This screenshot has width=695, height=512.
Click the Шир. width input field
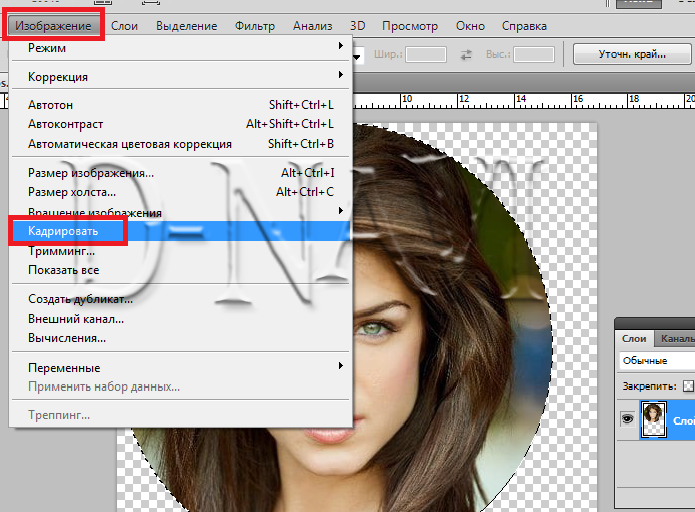point(426,55)
